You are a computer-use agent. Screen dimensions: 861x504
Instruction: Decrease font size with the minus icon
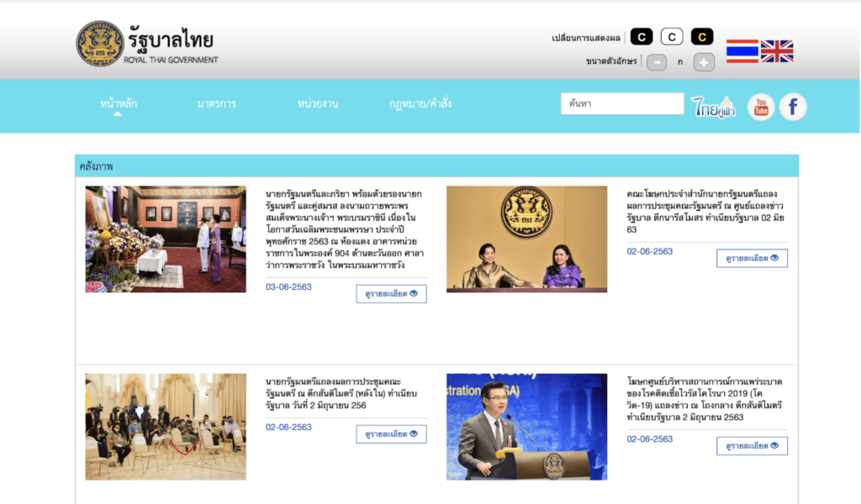click(656, 62)
